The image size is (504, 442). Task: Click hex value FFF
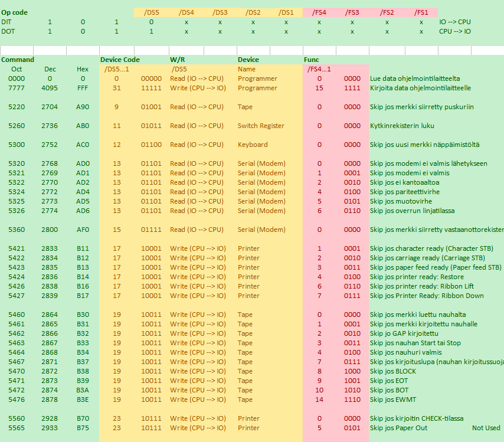click(x=83, y=88)
